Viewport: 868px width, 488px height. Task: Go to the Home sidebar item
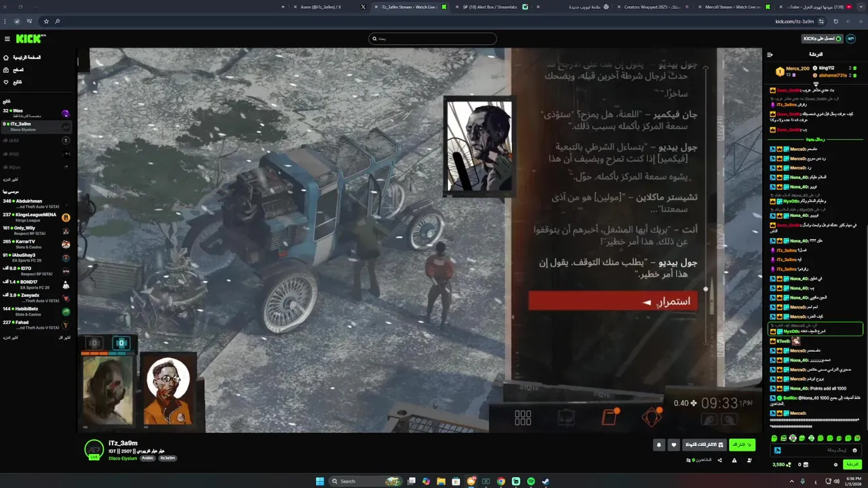(x=23, y=58)
